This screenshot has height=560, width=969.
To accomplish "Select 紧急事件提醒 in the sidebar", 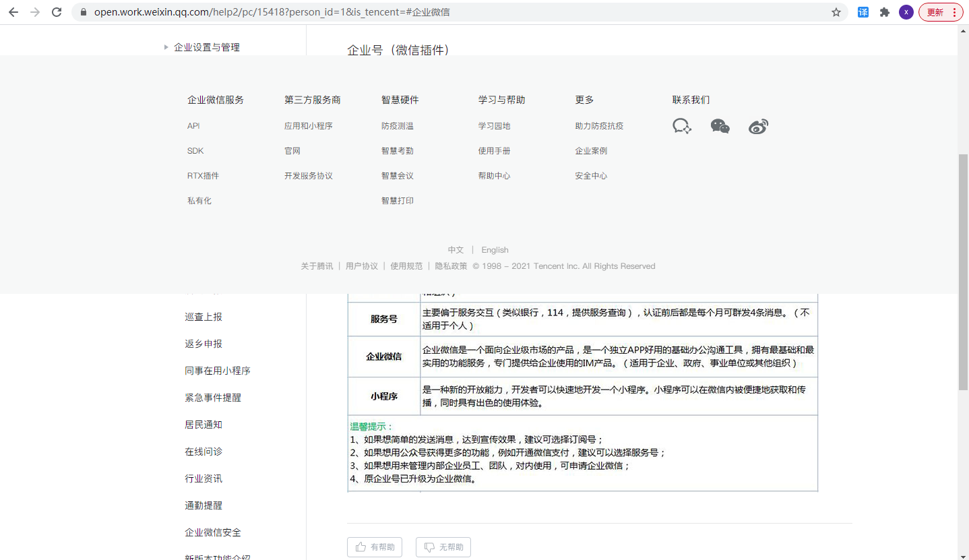I will pyautogui.click(x=213, y=398).
